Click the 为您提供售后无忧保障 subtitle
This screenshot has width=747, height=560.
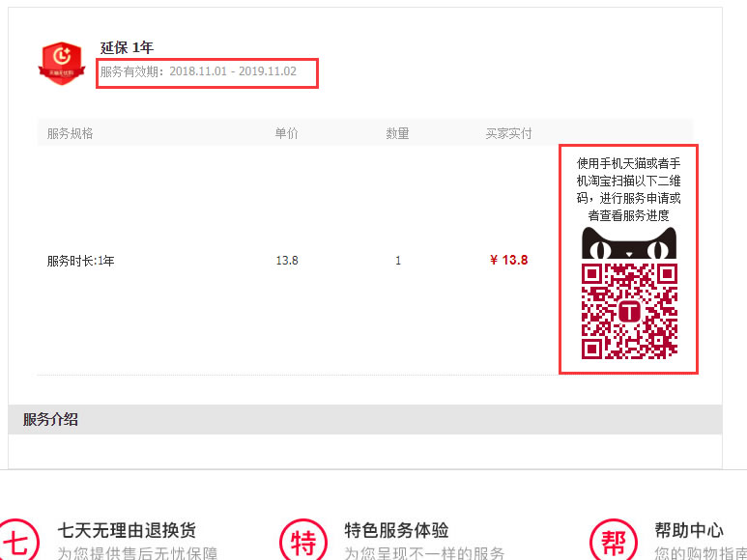(x=136, y=553)
